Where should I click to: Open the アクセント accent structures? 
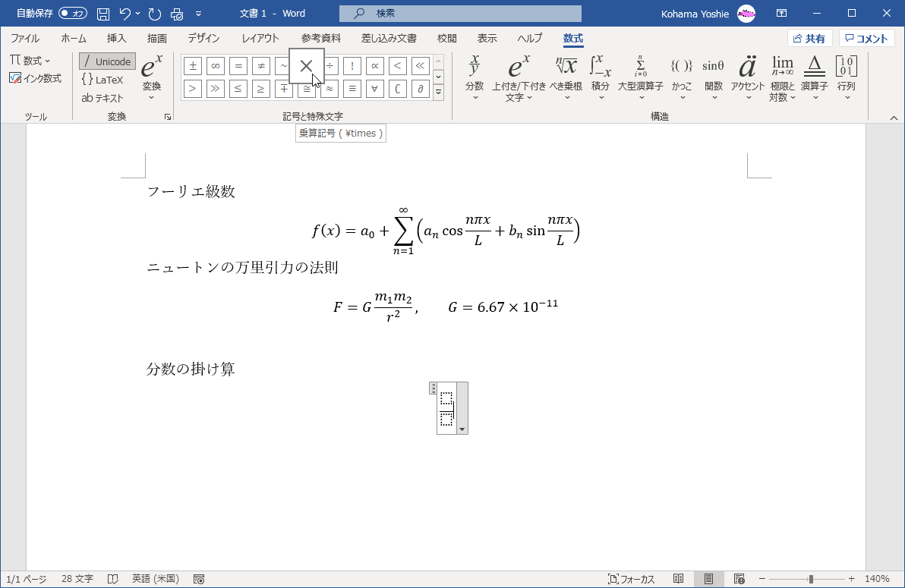[748, 78]
